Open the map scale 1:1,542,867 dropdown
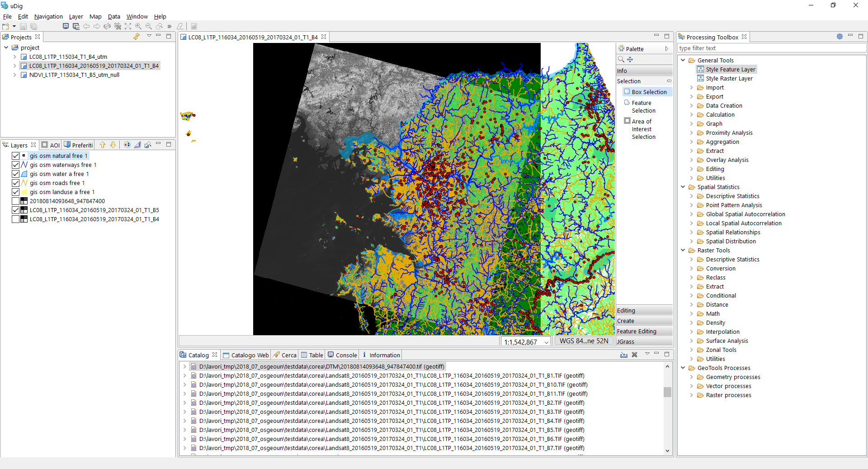This screenshot has width=868, height=469. 547,342
